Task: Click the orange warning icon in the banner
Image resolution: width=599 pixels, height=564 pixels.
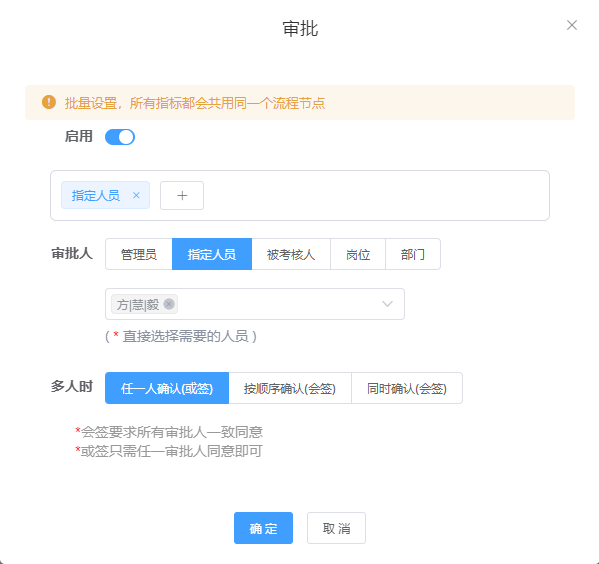Action: [x=49, y=102]
